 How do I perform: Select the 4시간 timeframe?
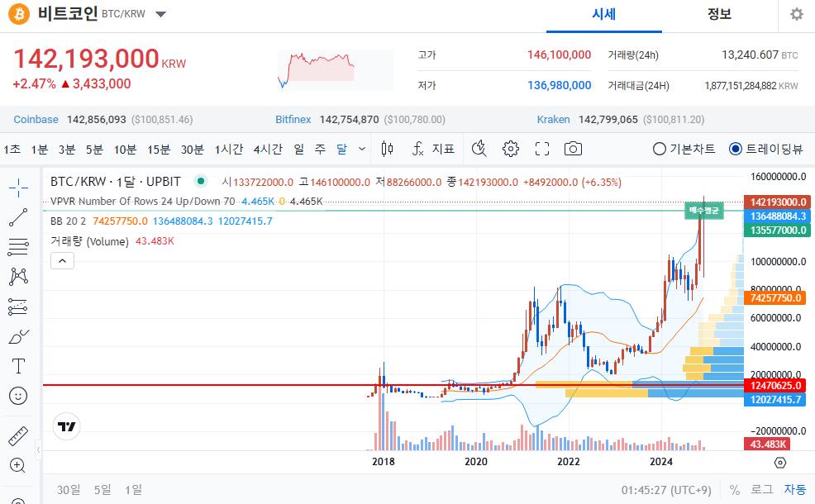click(x=268, y=150)
